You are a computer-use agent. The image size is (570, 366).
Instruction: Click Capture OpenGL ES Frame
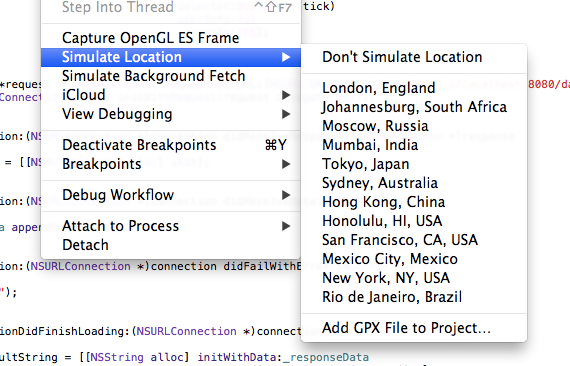click(171, 38)
